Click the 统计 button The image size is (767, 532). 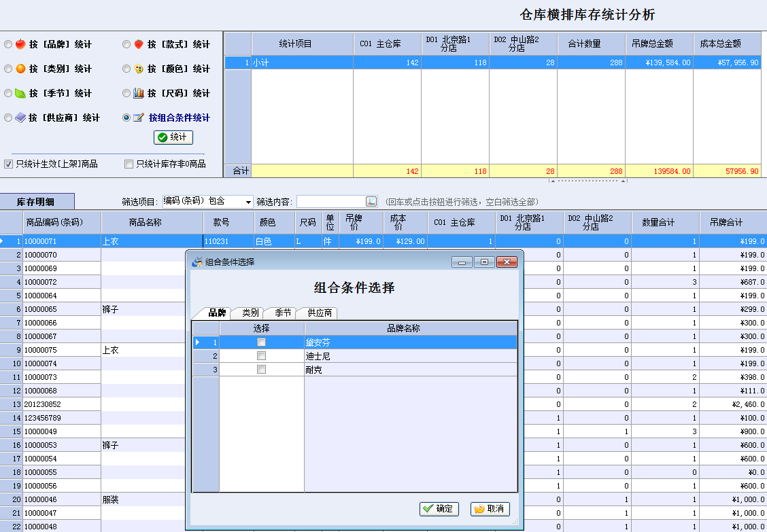(173, 137)
